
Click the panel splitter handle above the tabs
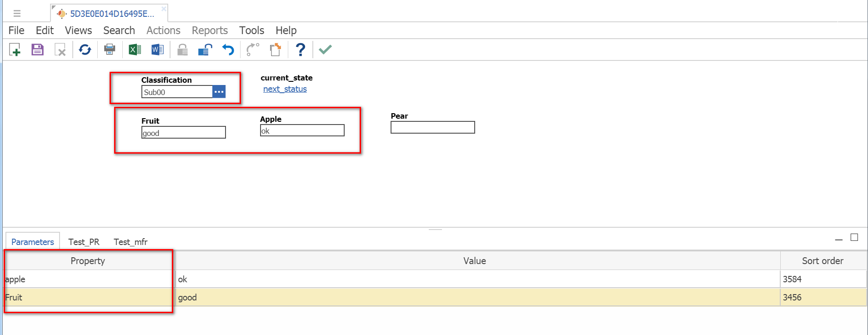tap(435, 230)
